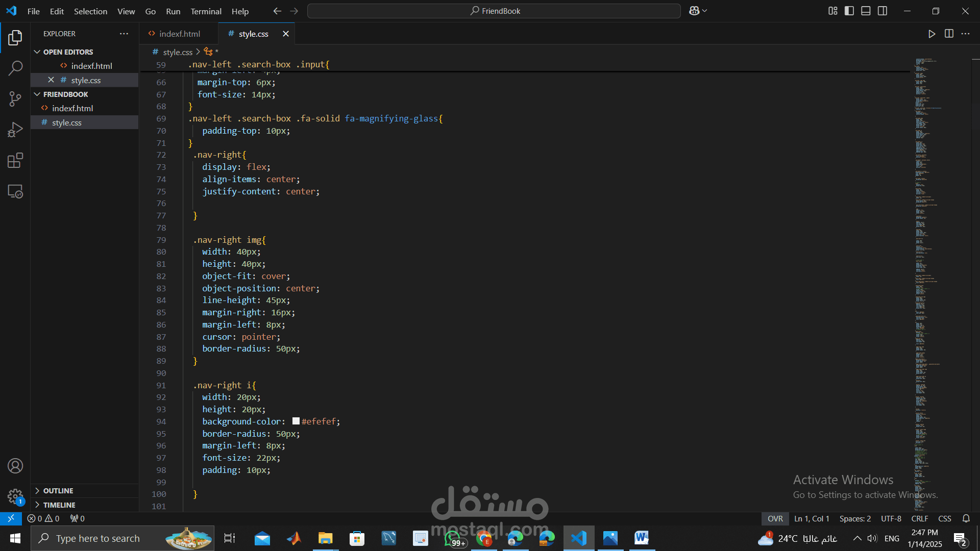The height and width of the screenshot is (551, 980).
Task: Toggle the secondary side bar layout button
Action: pos(883,11)
